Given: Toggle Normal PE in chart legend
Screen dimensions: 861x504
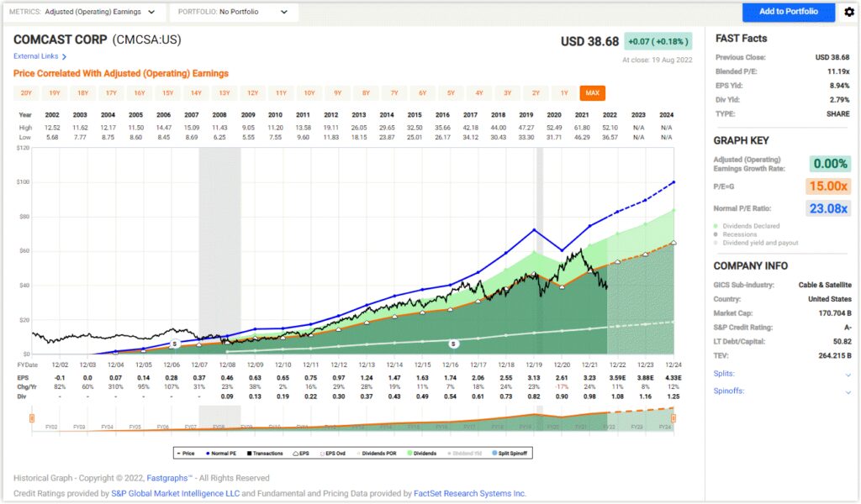Looking at the screenshot, I should 221,454.
